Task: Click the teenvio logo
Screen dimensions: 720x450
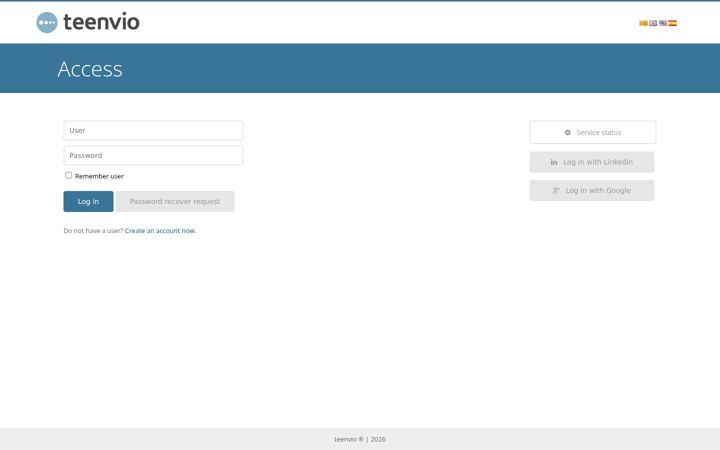Action: click(x=88, y=22)
